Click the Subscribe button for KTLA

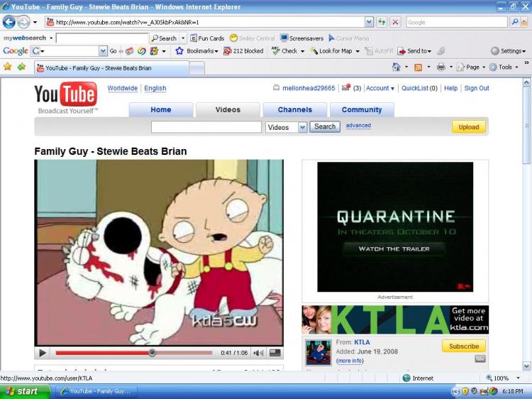(x=464, y=346)
